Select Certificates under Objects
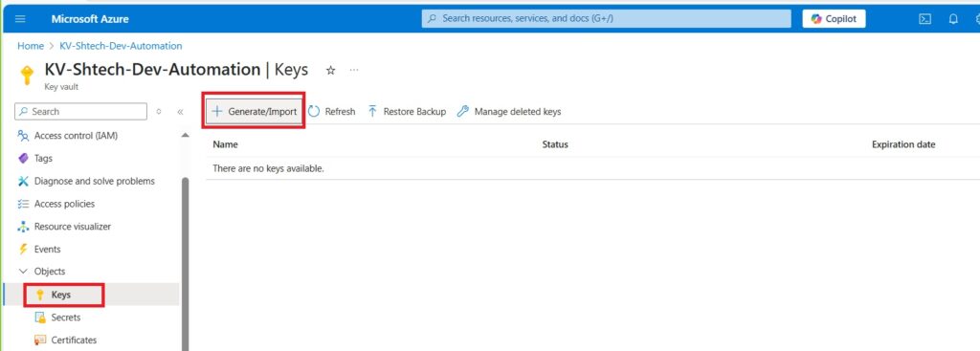Screen dimensions: 980x351 click(x=74, y=340)
